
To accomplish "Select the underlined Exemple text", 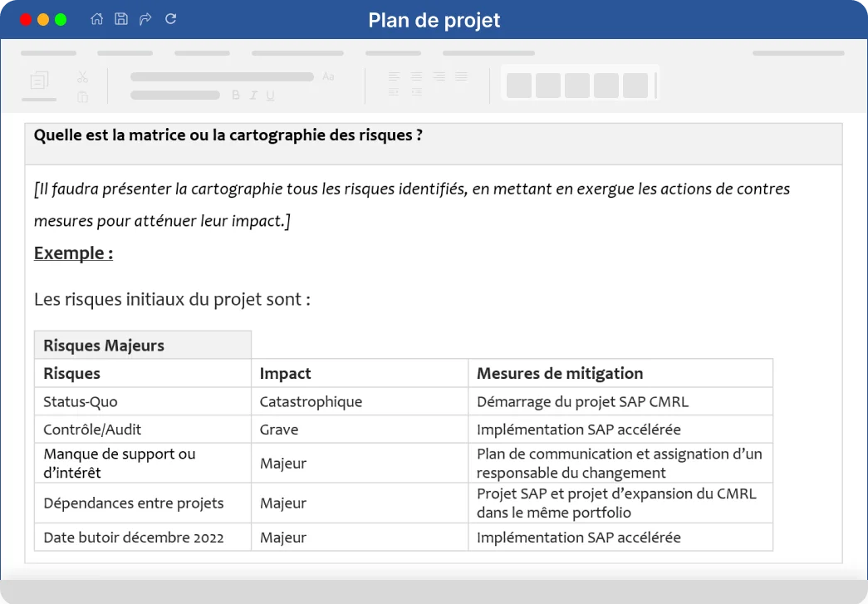I will 73,253.
